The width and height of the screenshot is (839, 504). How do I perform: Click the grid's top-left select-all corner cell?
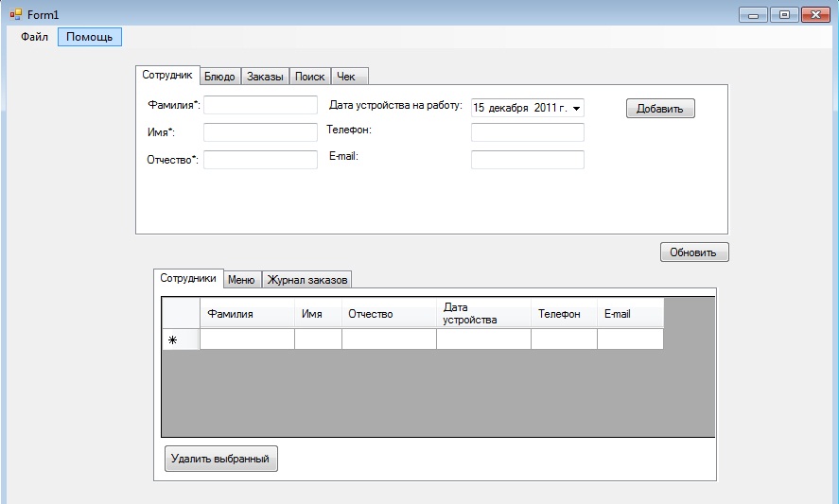point(181,313)
